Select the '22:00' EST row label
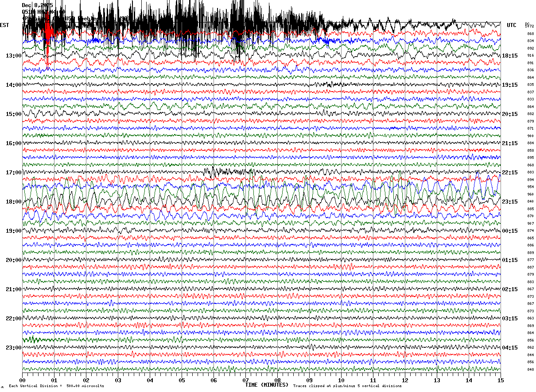Image resolution: width=536 pixels, height=392 pixels. coord(14,319)
